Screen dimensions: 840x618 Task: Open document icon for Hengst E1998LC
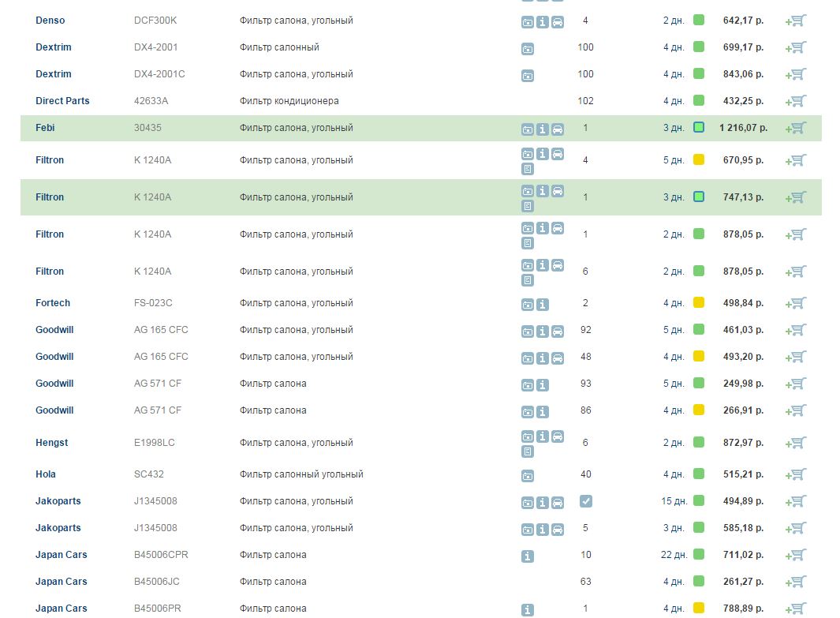(x=528, y=451)
